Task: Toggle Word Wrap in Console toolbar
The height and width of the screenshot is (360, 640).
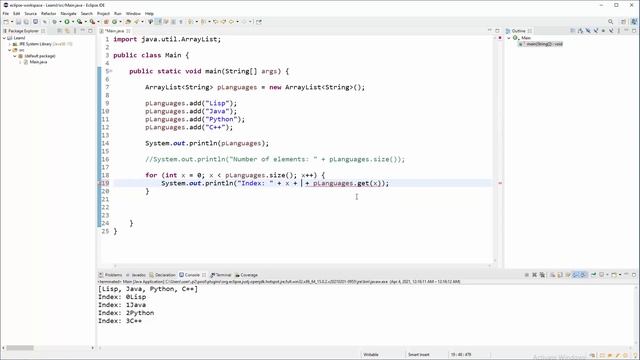Action: tap(567, 275)
